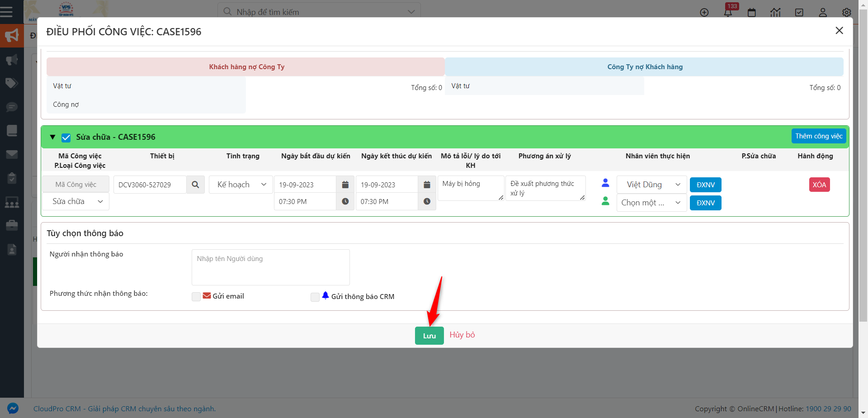Click the hotline 1900 29 29 90 link
868x418 pixels.
[828, 408]
